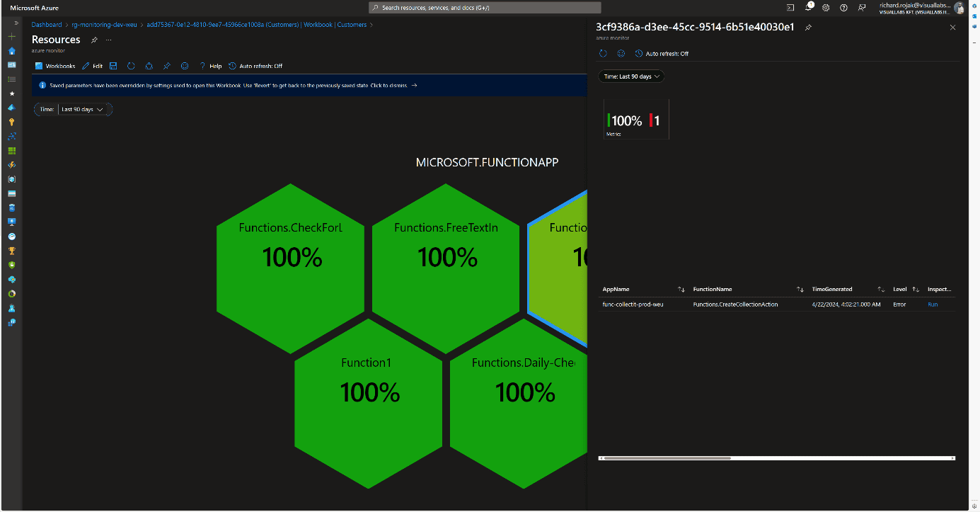The image size is (980, 512).
Task: Open the green grid icon in the sidebar
Action: click(x=11, y=150)
